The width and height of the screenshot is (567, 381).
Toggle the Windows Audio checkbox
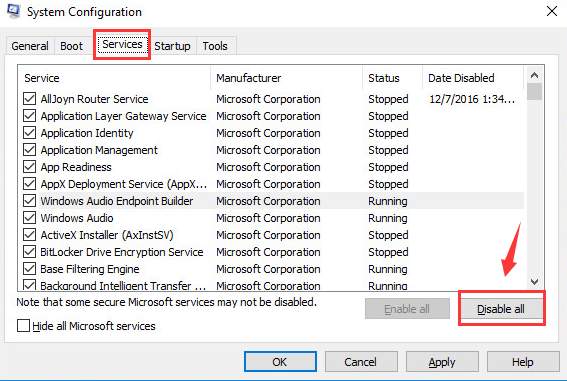pyautogui.click(x=29, y=218)
